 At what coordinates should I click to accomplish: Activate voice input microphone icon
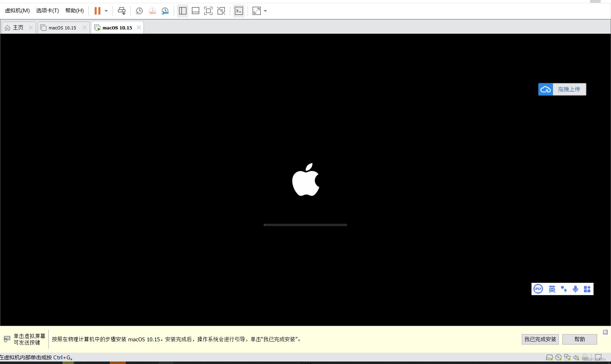pyautogui.click(x=575, y=289)
